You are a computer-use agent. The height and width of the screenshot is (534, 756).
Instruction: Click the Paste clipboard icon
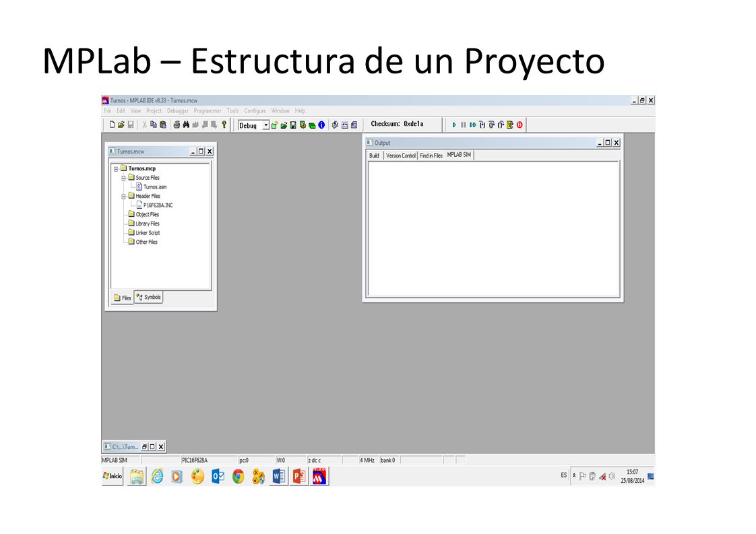[x=163, y=125]
